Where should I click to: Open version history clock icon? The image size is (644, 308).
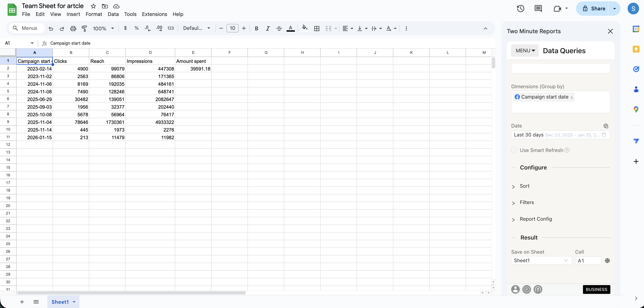[520, 9]
